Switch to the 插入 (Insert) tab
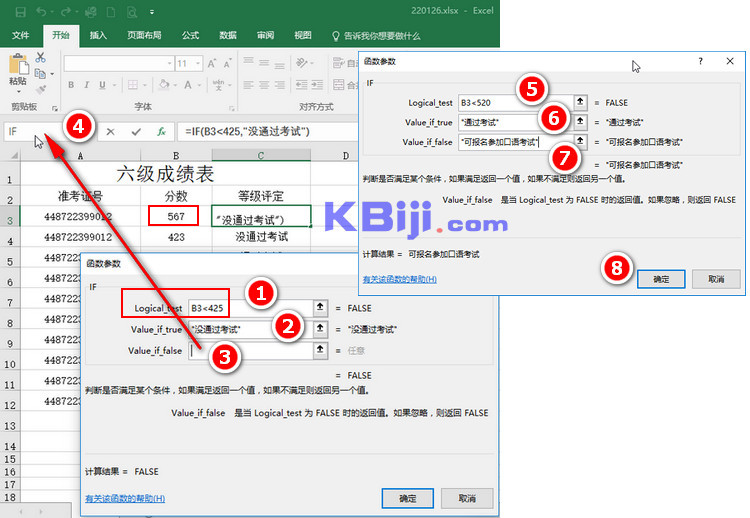The image size is (750, 518). (98, 35)
